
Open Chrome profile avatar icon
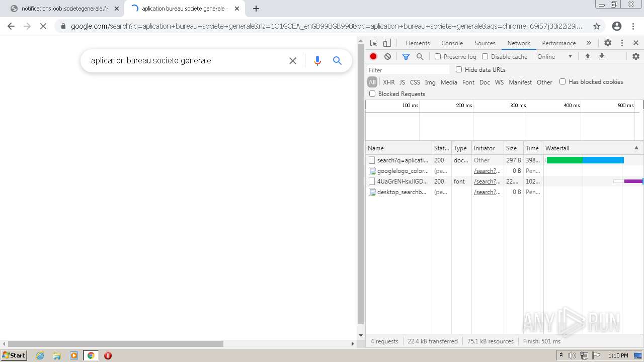617,26
